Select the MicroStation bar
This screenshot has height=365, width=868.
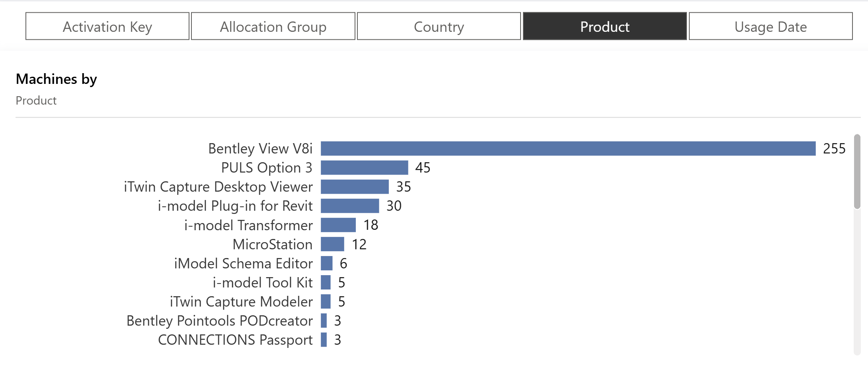point(332,244)
